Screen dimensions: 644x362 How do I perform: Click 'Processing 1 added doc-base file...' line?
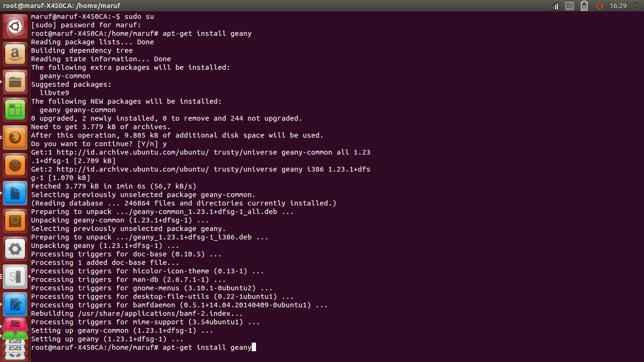click(105, 263)
